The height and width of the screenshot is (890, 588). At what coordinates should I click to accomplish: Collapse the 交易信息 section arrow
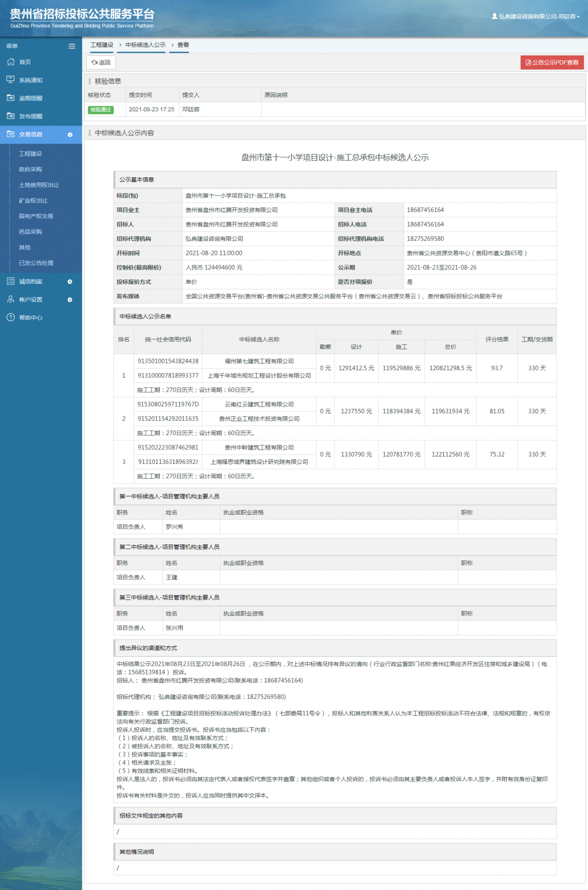(70, 134)
